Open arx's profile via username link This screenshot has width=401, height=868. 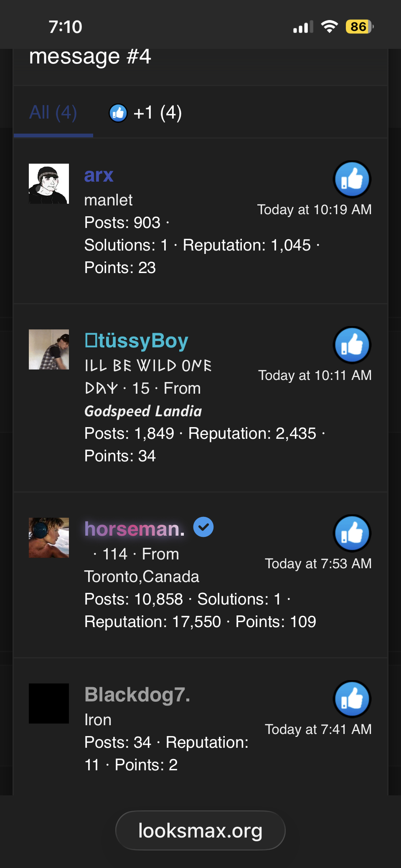[x=99, y=175]
